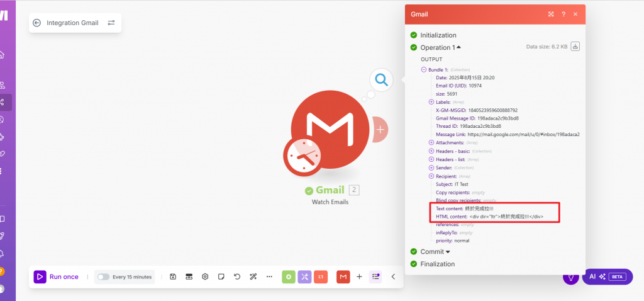Add another module with the plus handle
Image resolution: width=644 pixels, height=301 pixels.
(380, 130)
